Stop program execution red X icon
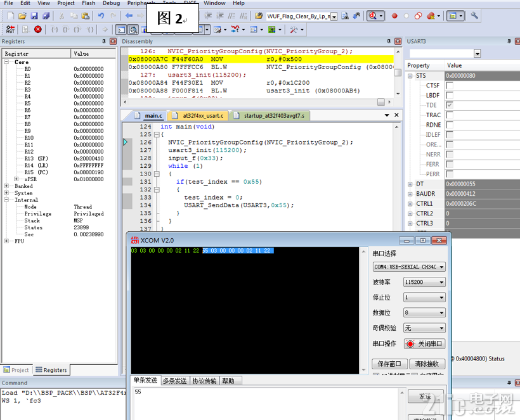The width and height of the screenshot is (520, 420). [x=38, y=30]
